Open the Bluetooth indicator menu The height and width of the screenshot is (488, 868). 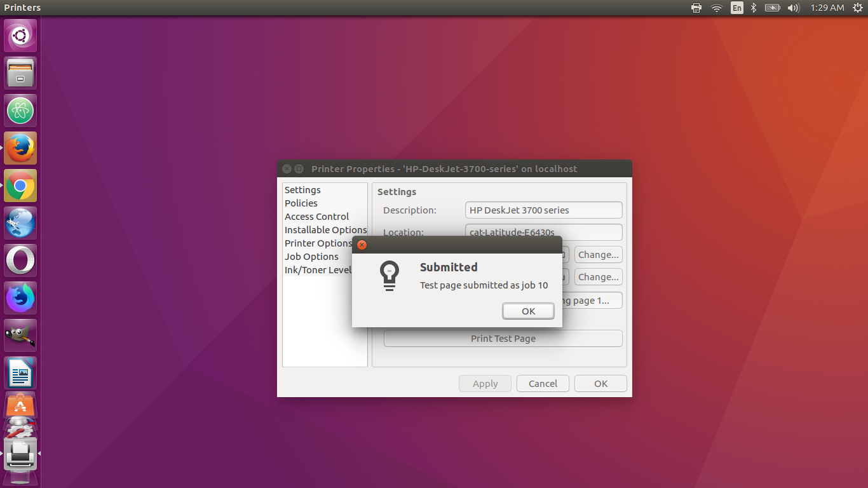tap(754, 8)
